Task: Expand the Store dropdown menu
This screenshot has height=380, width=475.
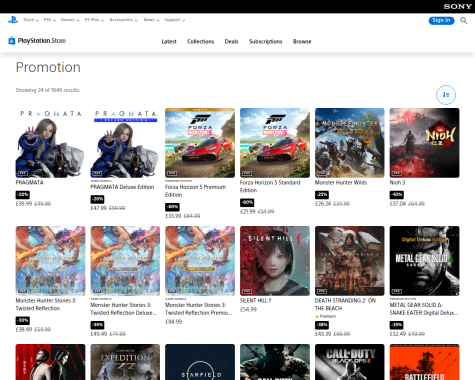Action: pos(31,20)
